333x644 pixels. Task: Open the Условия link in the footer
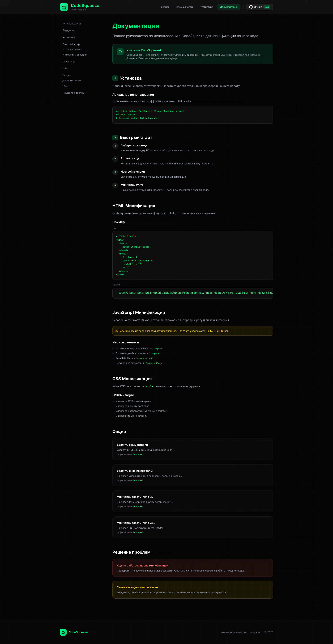click(x=255, y=632)
